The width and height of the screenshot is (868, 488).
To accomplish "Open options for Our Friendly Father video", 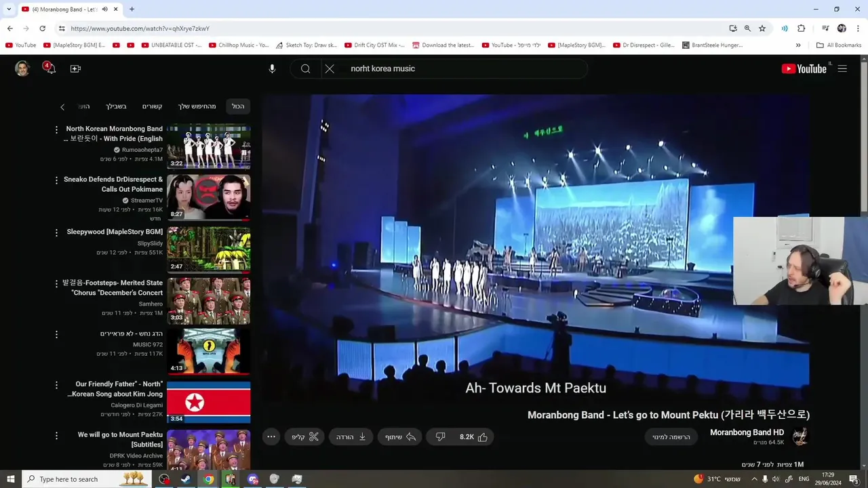I will (x=56, y=384).
